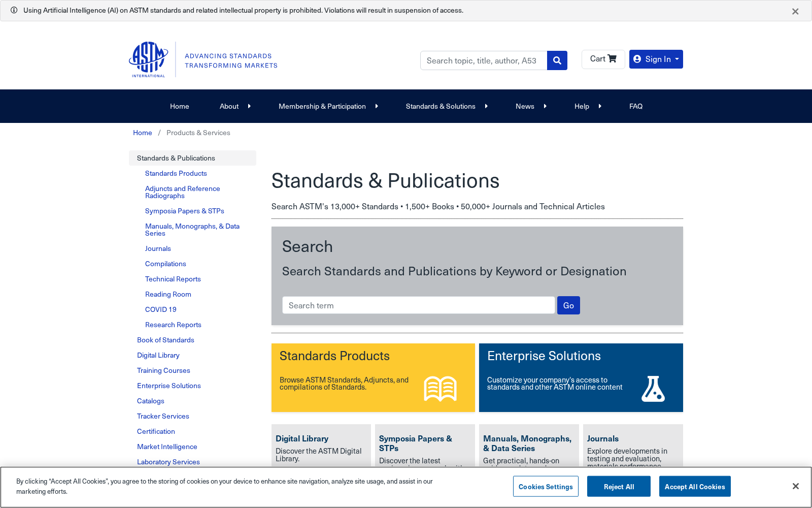Open Journals sidebar link

(x=158, y=248)
